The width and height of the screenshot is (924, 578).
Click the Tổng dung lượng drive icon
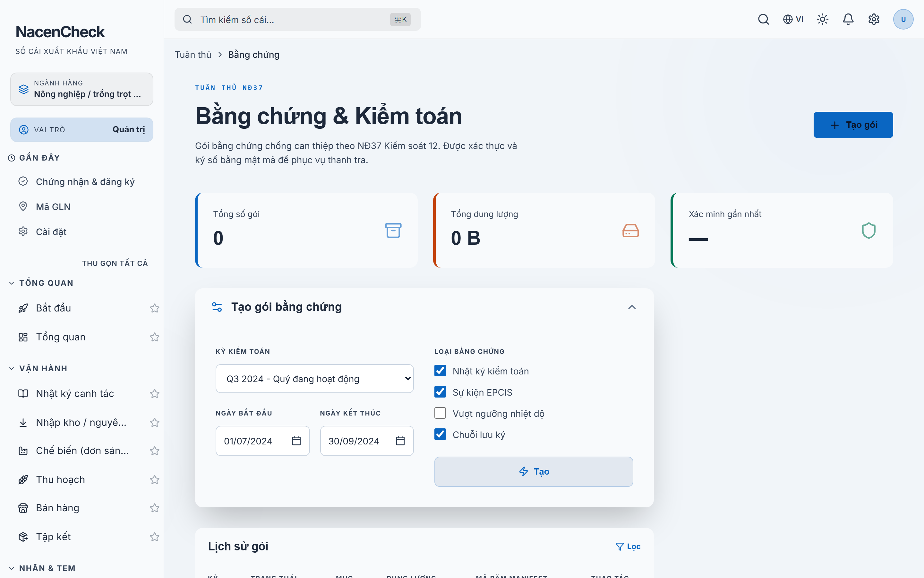pos(630,231)
